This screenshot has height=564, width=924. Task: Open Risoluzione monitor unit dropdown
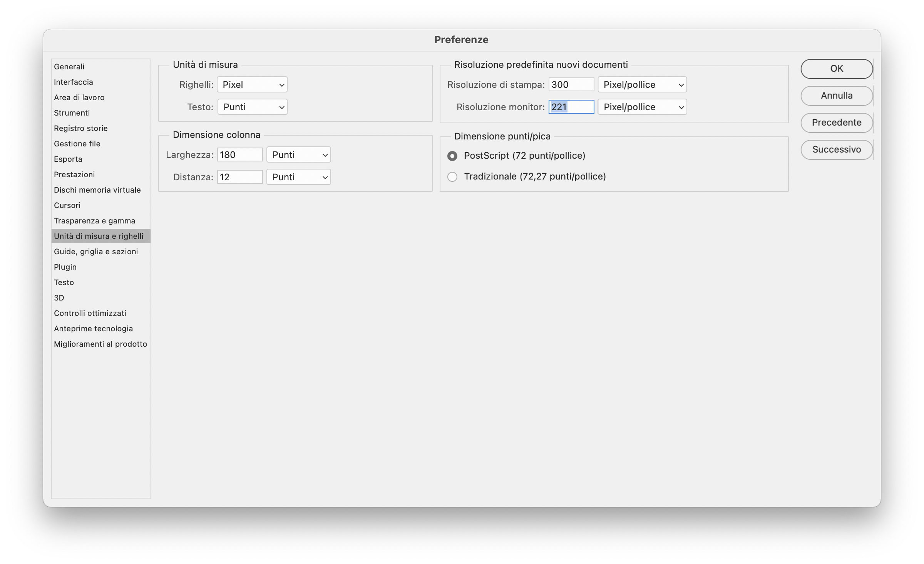click(642, 107)
